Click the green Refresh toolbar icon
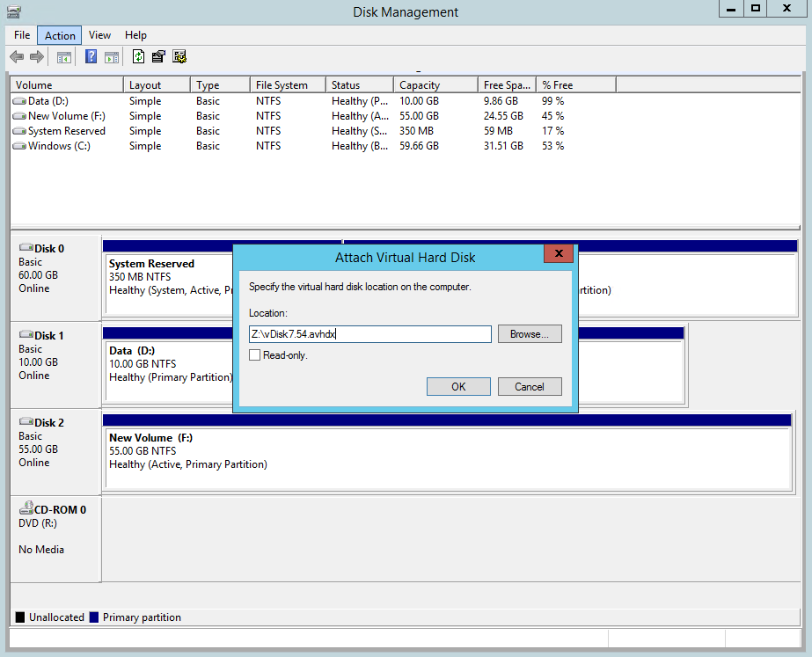Image resolution: width=812 pixels, height=657 pixels. coord(138,57)
